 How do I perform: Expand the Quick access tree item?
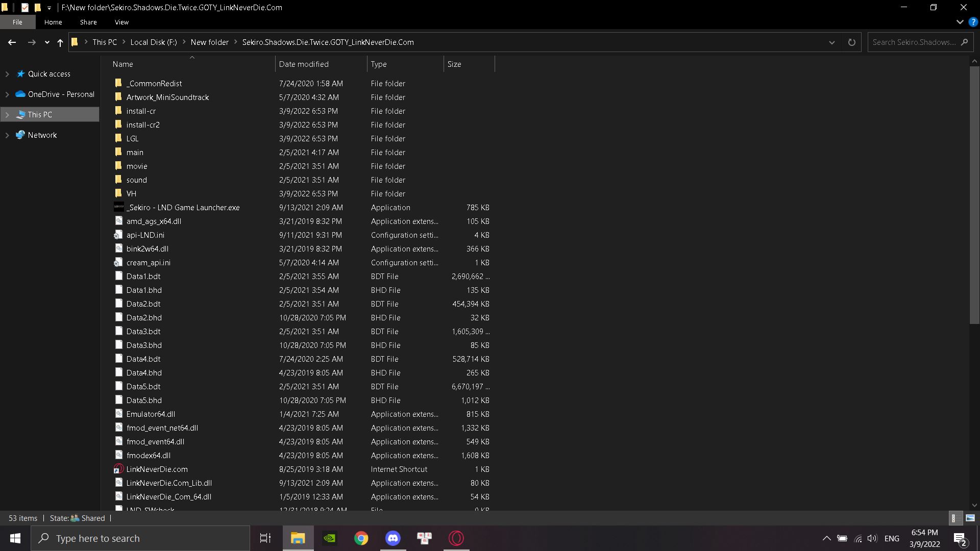6,73
